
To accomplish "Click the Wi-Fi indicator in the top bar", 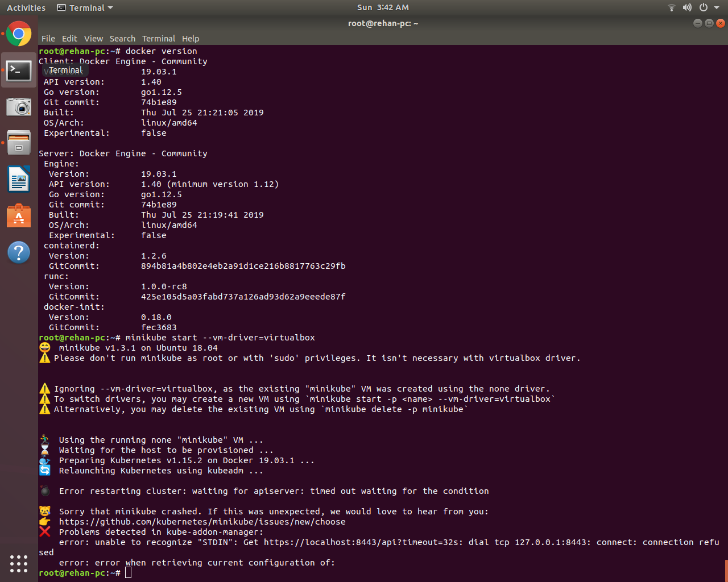I will (671, 7).
